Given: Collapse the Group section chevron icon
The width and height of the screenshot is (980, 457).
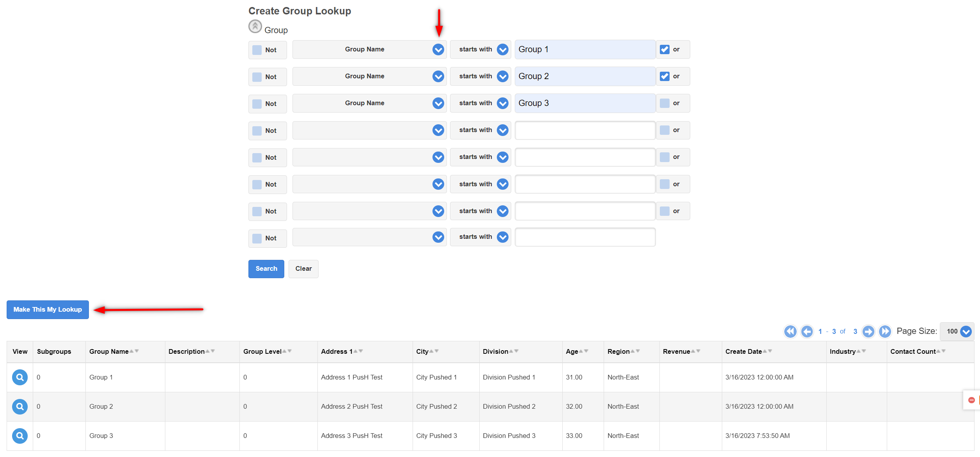Looking at the screenshot, I should (x=255, y=26).
